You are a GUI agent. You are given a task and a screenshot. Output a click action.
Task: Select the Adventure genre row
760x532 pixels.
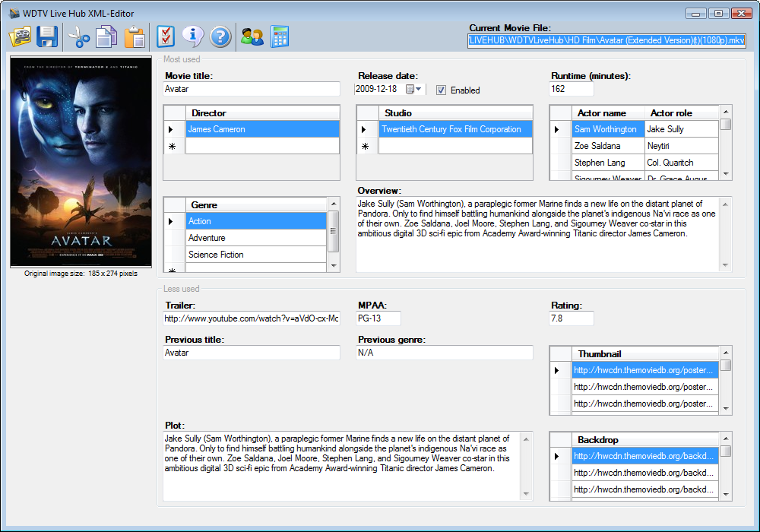pyautogui.click(x=256, y=238)
